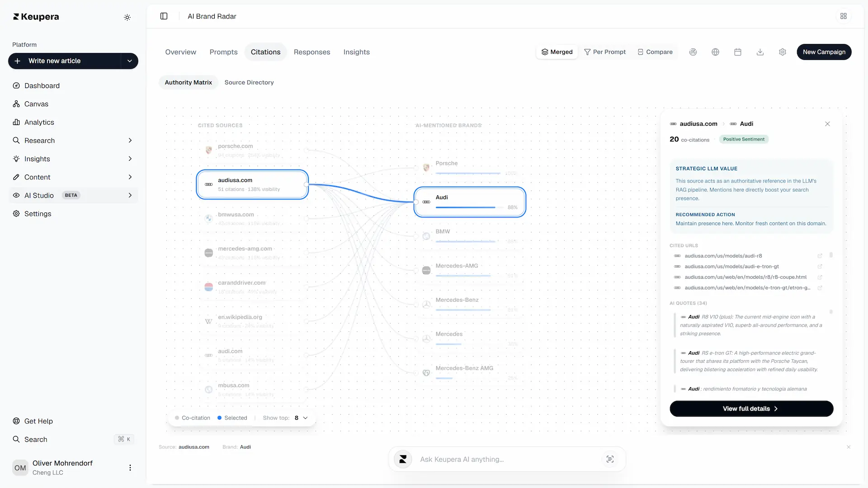868x488 pixels.
Task: Open external link for r8-coupe.html URL
Action: [820, 277]
